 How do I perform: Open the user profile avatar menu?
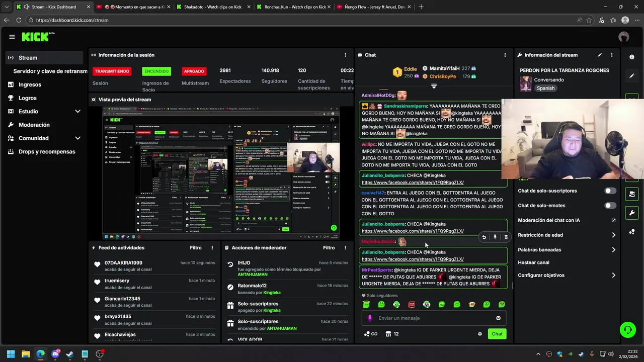(624, 37)
